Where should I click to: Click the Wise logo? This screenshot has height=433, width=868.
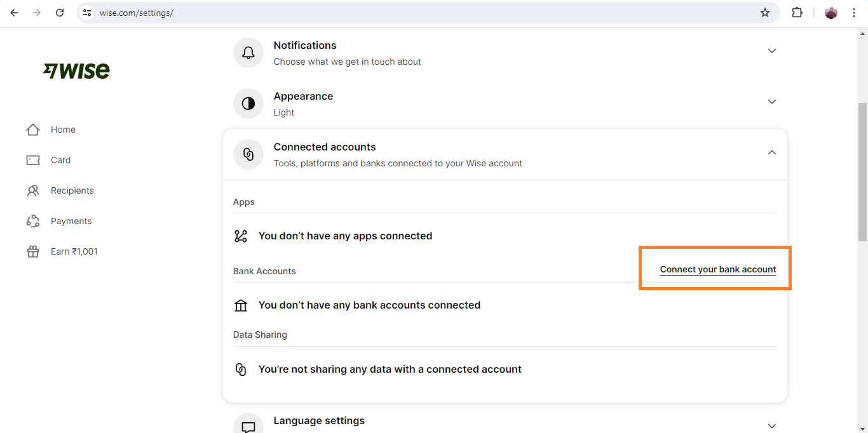[76, 70]
